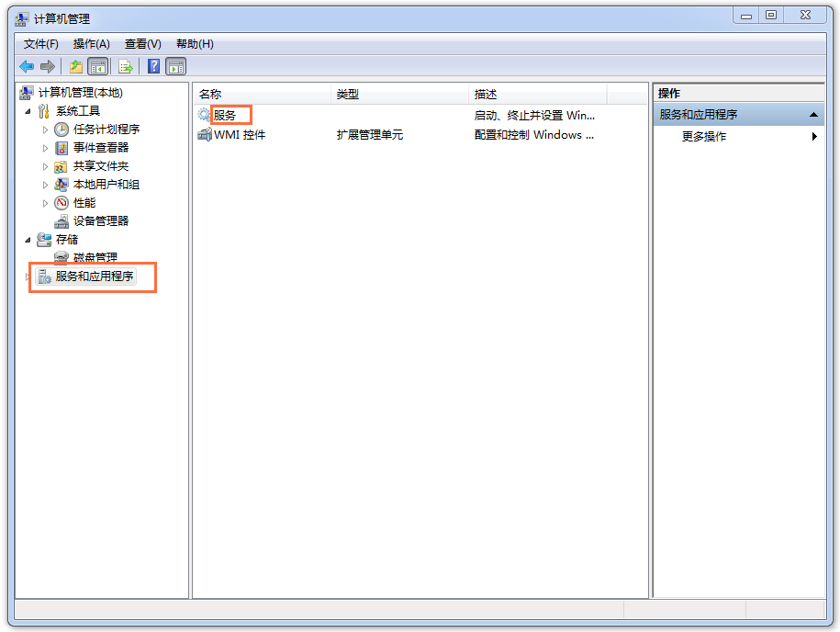Click the WMI 控件 icon in list
Screen dimensions: 840x632
pos(204,134)
